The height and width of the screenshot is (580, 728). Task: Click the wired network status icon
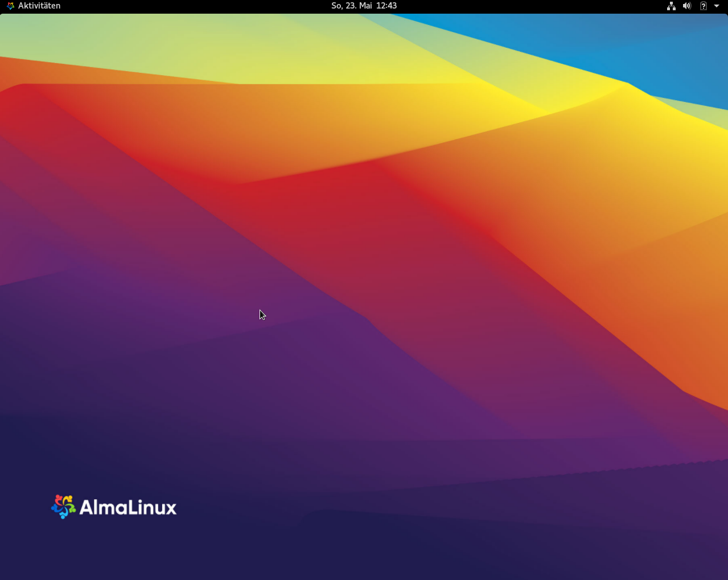tap(672, 6)
